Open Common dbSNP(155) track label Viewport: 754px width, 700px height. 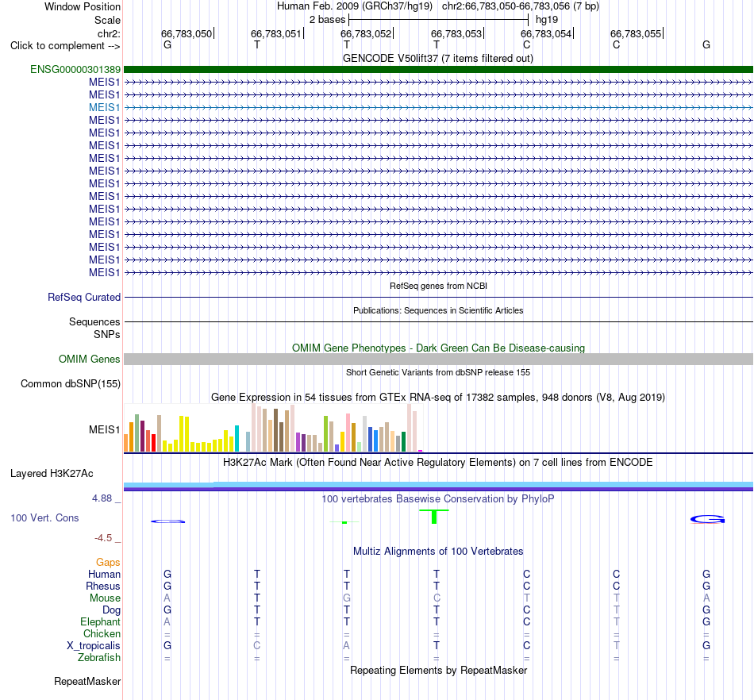pyautogui.click(x=71, y=383)
